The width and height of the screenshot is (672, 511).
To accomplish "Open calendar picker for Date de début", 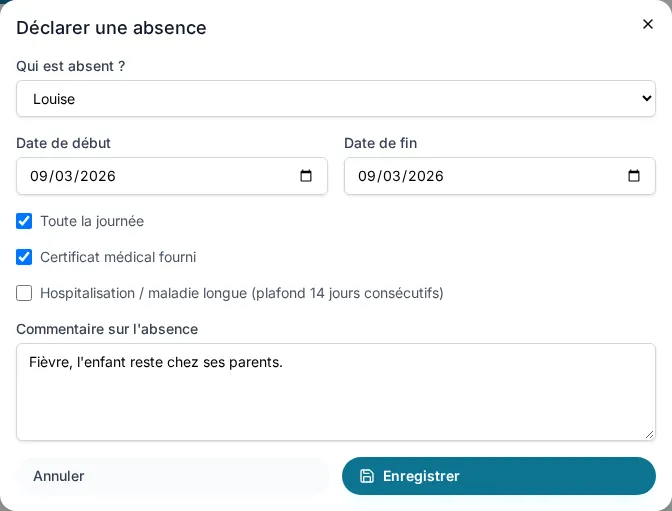I will [306, 176].
